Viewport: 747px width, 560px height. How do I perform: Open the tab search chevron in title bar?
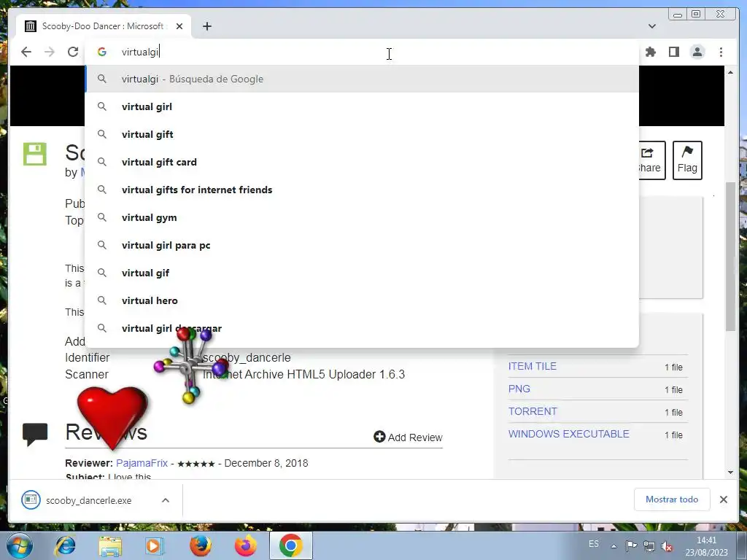652,26
